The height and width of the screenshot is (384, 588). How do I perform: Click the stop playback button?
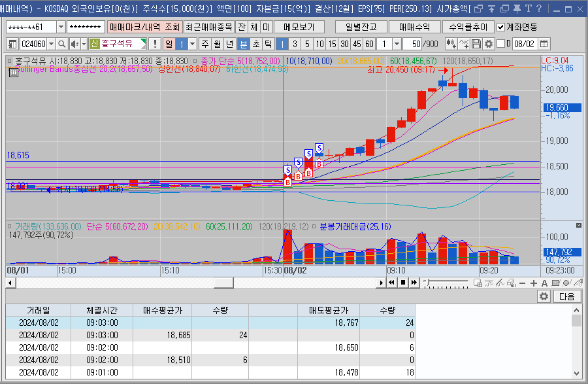pos(403,283)
